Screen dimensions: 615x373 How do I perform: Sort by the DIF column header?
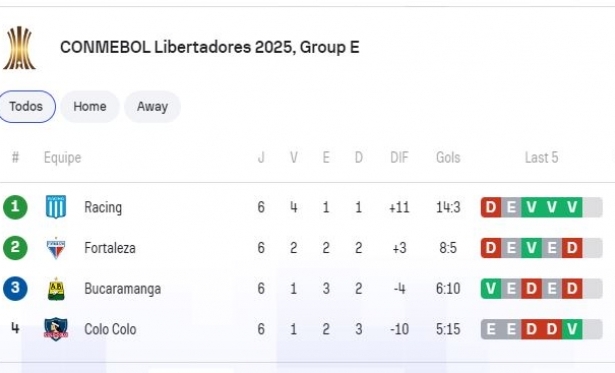tap(399, 158)
